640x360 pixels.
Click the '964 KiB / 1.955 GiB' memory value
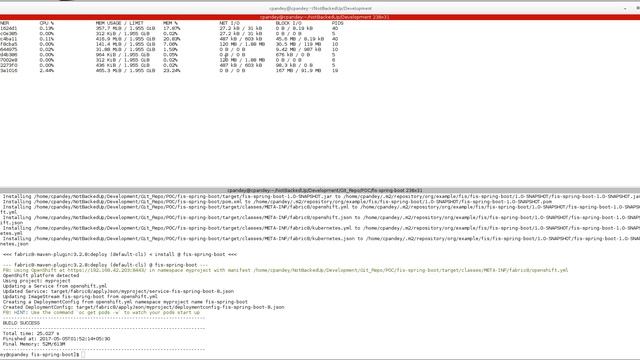tap(122, 55)
